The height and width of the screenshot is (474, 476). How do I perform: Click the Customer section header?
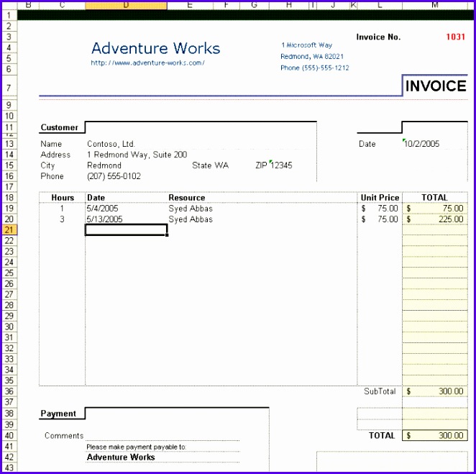tap(60, 127)
